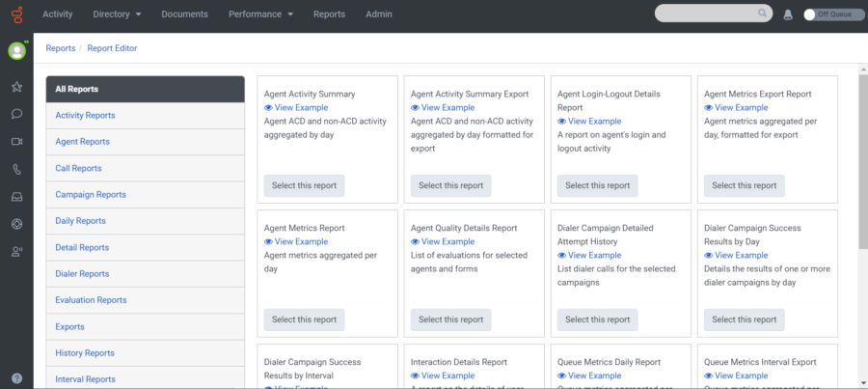Open the Admin menu item
Viewport: 868px width, 389px height.
point(379,14)
